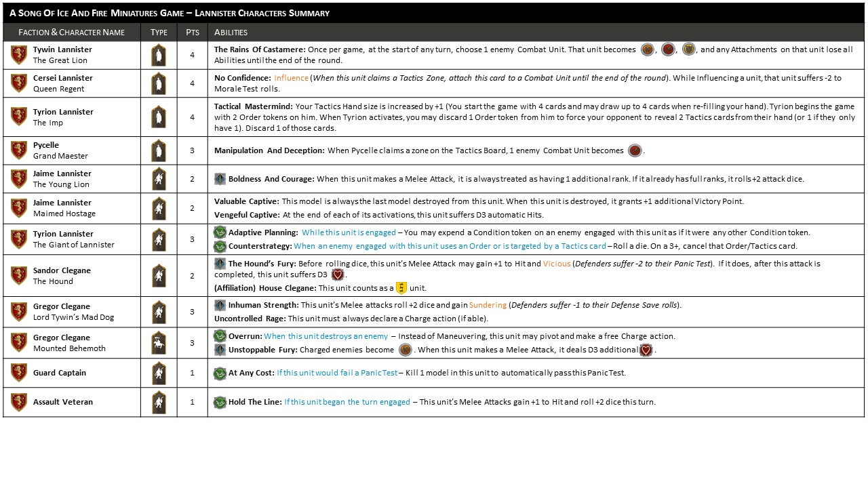Select the ability name 'The Rains Of Castamere'

(260, 49)
